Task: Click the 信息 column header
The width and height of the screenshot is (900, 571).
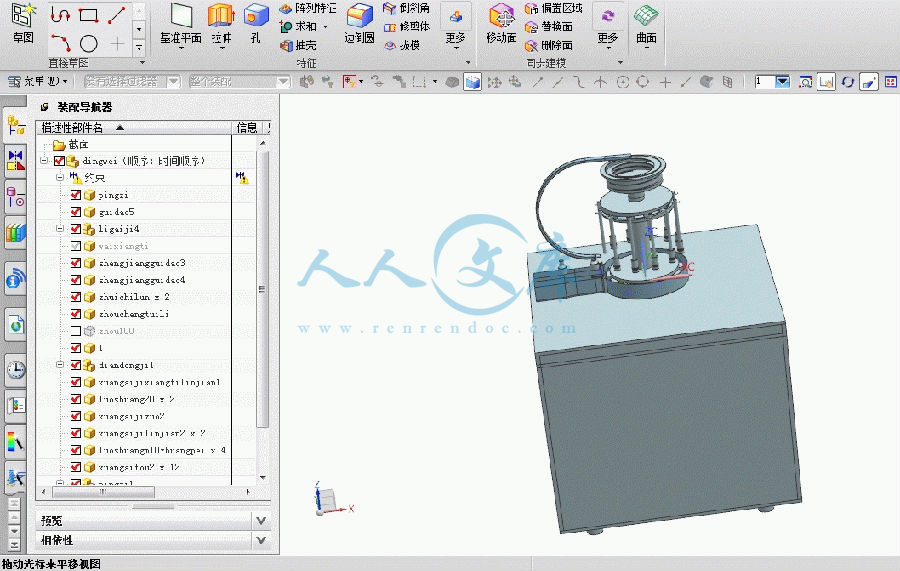Action: [x=247, y=127]
